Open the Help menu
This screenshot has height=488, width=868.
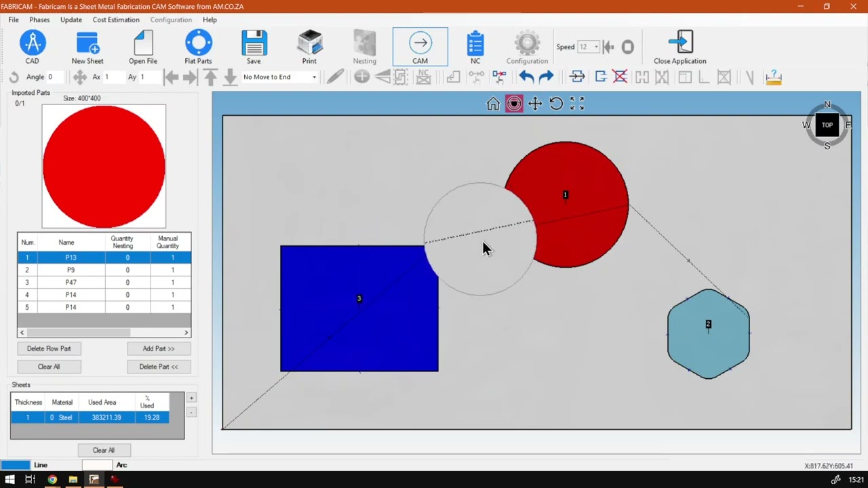210,20
